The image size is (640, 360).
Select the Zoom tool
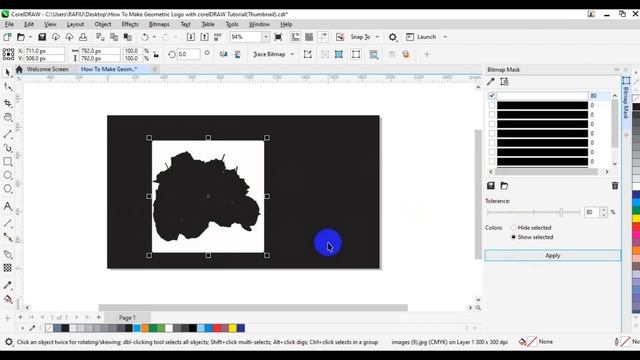point(7,117)
